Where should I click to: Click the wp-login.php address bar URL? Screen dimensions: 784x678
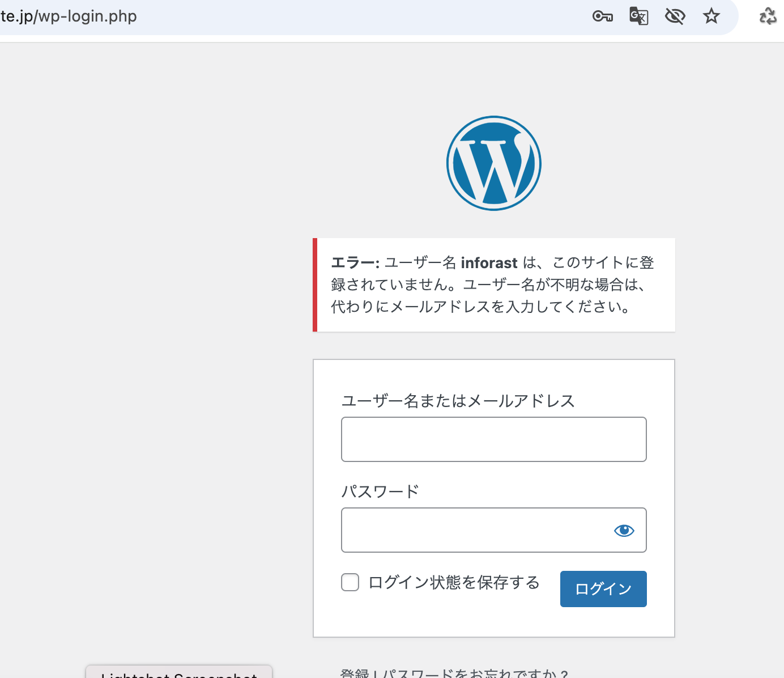click(69, 16)
